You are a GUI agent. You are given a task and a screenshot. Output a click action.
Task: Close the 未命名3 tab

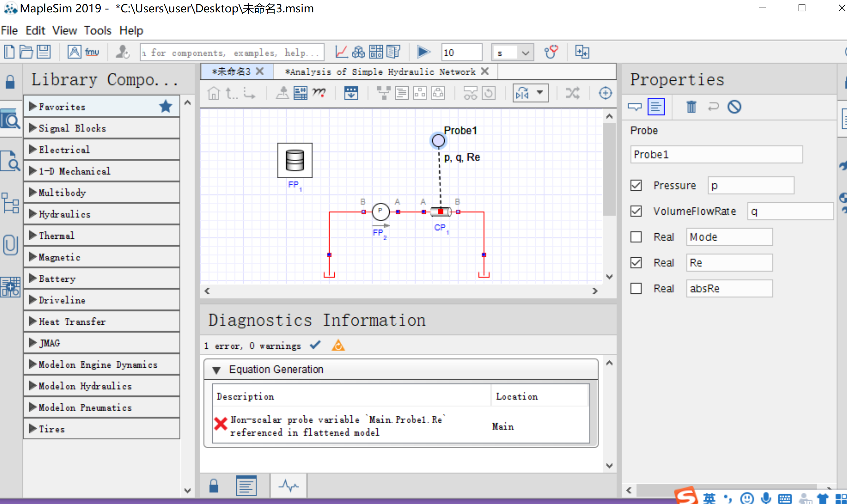tap(260, 71)
